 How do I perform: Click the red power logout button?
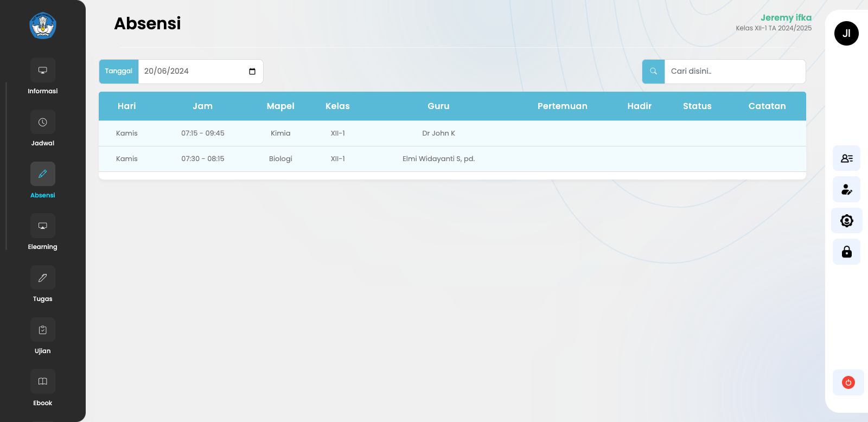pyautogui.click(x=848, y=382)
